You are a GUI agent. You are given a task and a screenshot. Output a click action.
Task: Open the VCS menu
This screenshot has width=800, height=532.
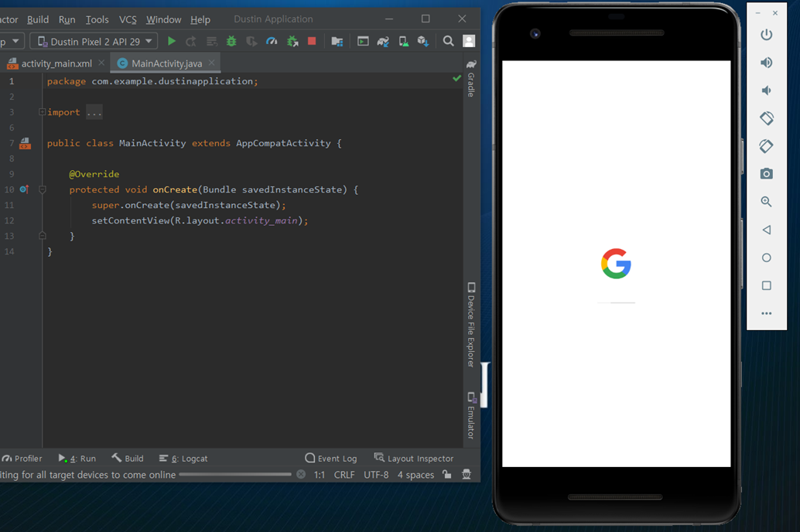(x=128, y=19)
